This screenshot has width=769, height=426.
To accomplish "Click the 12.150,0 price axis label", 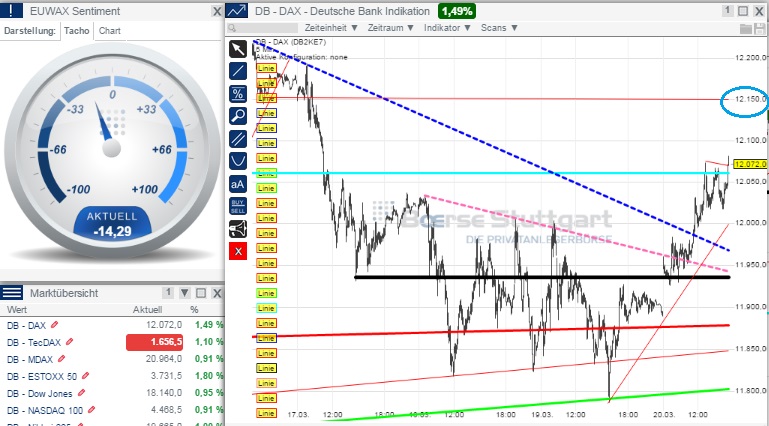I will pyautogui.click(x=750, y=99).
